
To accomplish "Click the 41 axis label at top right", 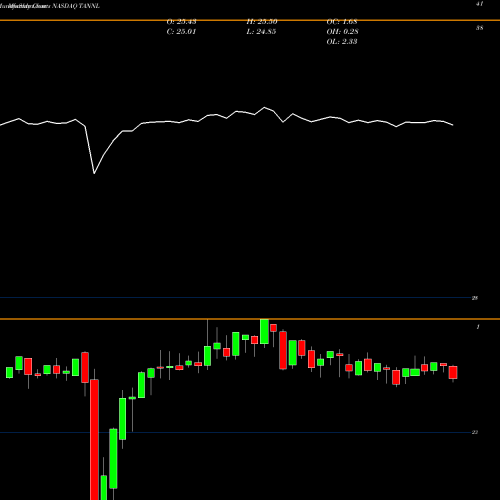I will 479,4.
